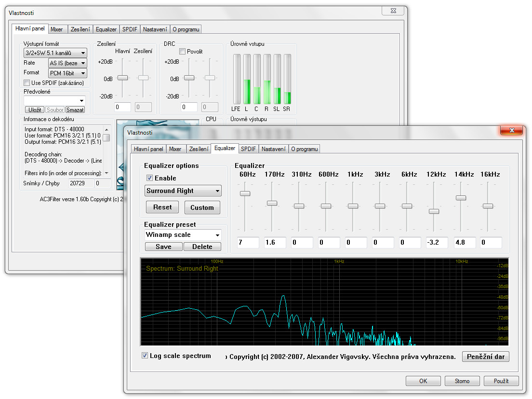Delete the equalizer preset
This screenshot has width=532, height=399.
point(202,247)
